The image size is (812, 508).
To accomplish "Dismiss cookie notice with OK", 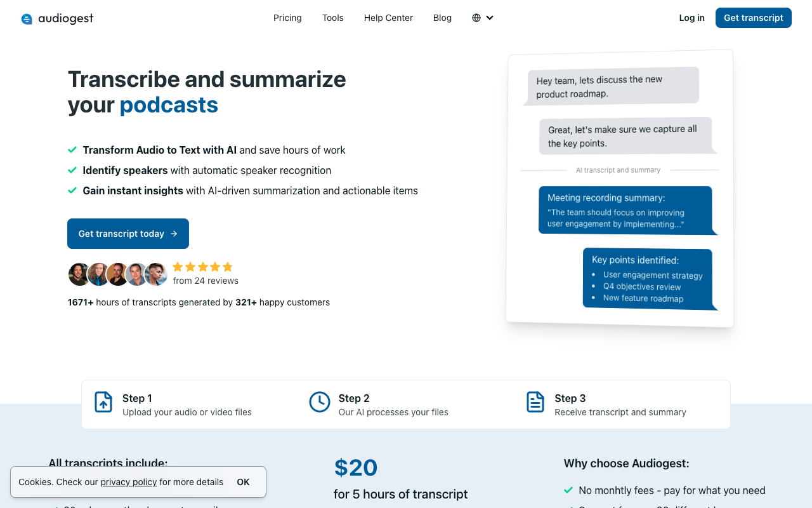I will click(x=243, y=482).
